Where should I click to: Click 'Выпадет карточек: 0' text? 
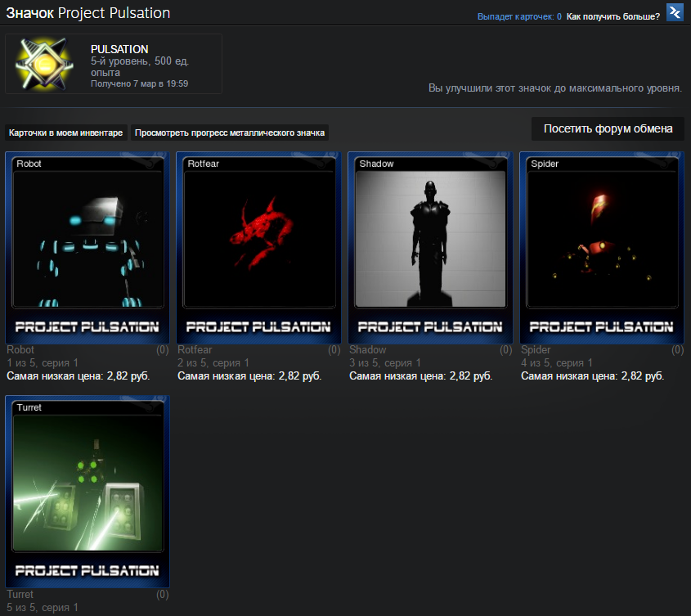(519, 16)
